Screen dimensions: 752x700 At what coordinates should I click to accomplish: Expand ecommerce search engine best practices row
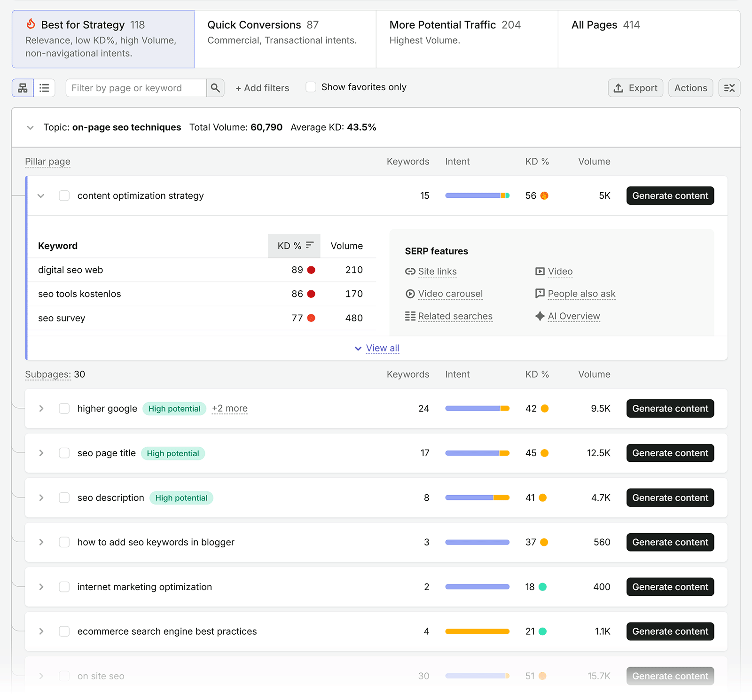[41, 631]
